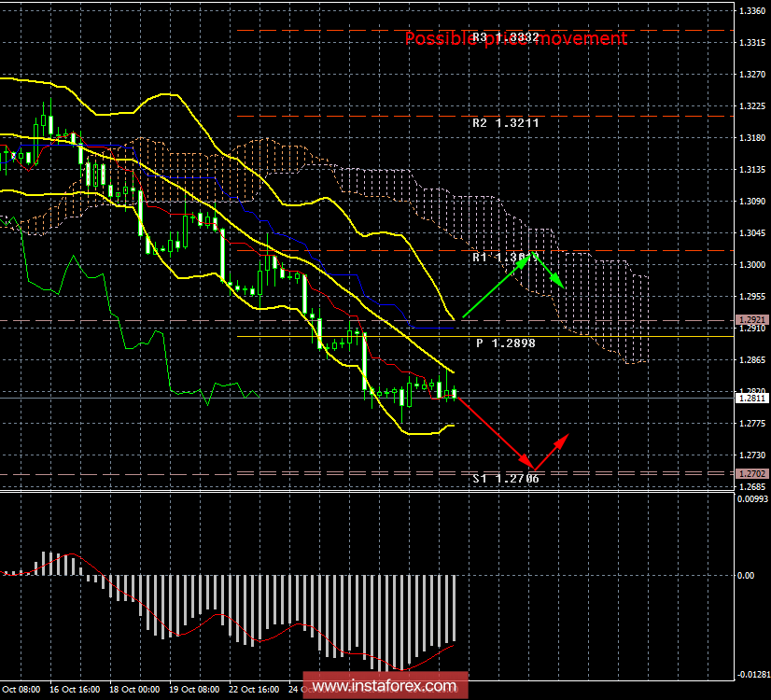Click the 'Possible price movement' title text
This screenshot has width=771, height=700.
(x=516, y=38)
